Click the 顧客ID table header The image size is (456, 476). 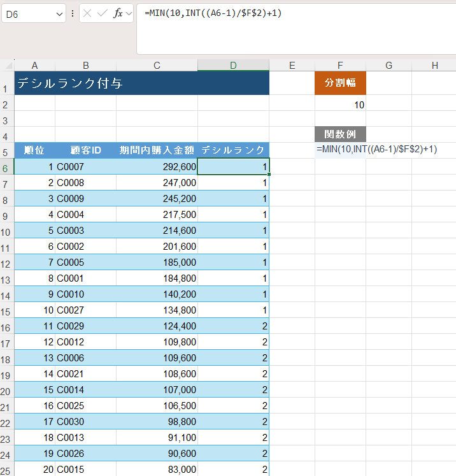[85, 150]
